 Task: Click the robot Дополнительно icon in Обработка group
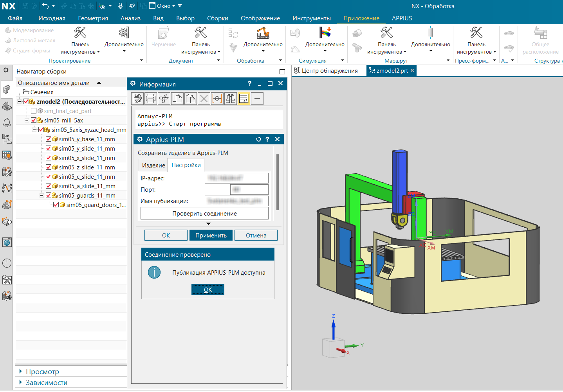pos(263,39)
